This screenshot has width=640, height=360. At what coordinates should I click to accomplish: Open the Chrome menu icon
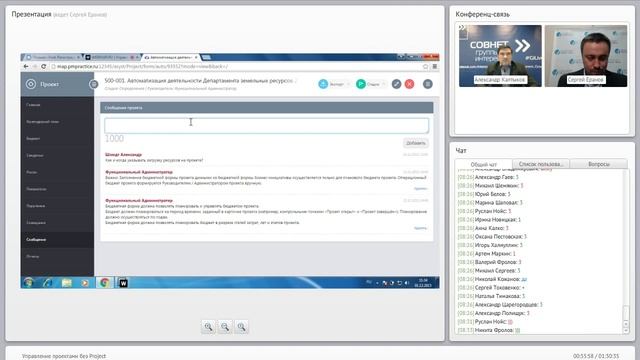point(435,66)
